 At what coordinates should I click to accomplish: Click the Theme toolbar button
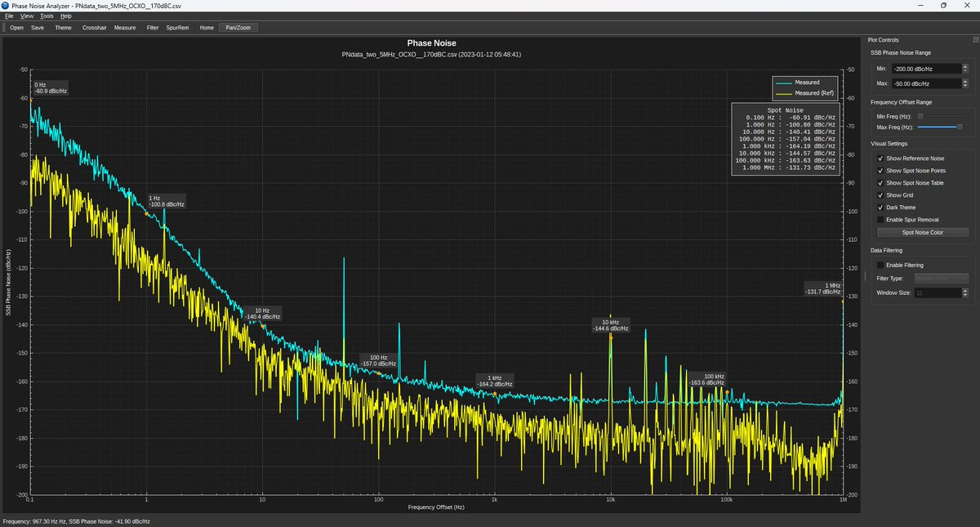click(63, 28)
